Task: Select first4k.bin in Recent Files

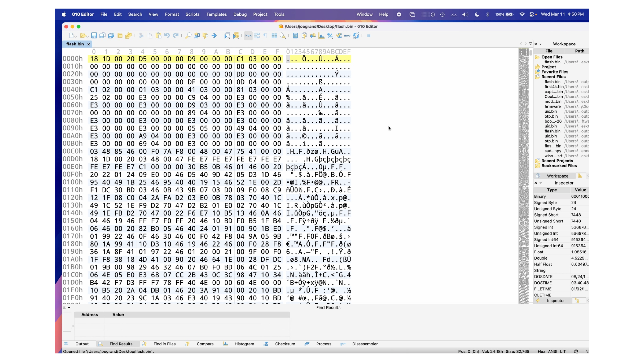Action: [x=554, y=87]
